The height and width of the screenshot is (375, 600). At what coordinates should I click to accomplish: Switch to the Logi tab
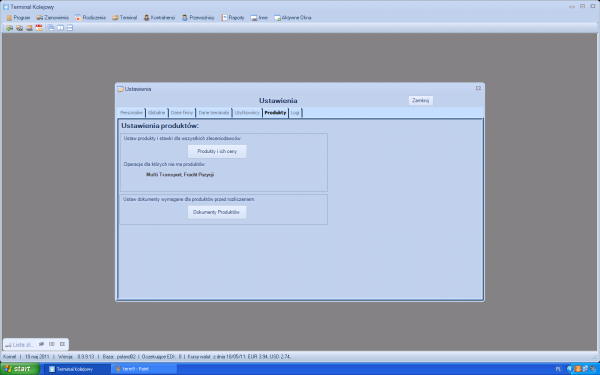(x=295, y=113)
